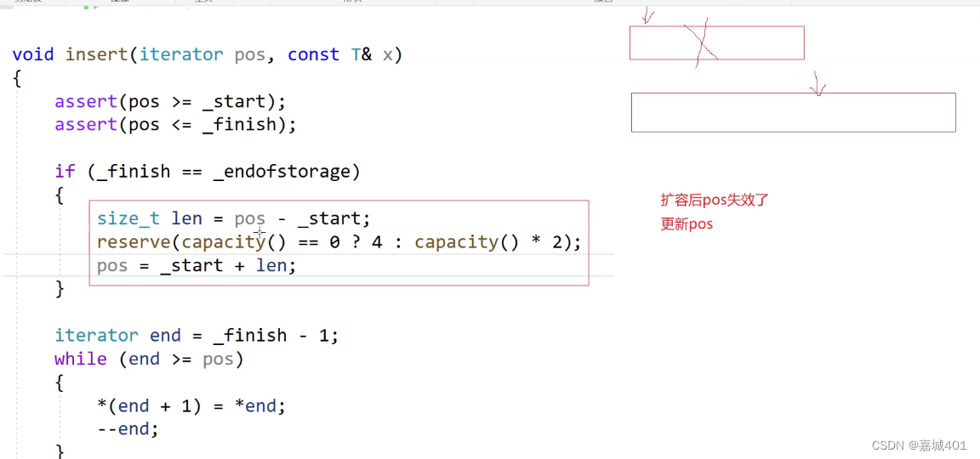The image size is (980, 459).
Task: Click the red 更新pos annotation text
Action: tap(687, 224)
